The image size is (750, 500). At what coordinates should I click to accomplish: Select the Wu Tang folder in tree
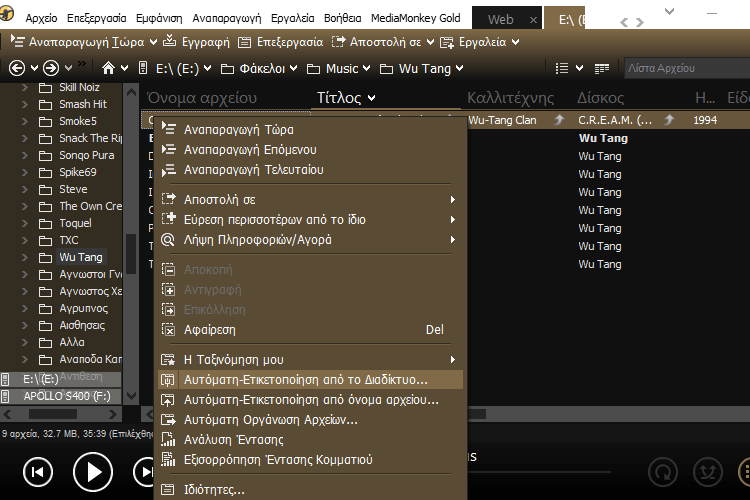click(x=81, y=257)
